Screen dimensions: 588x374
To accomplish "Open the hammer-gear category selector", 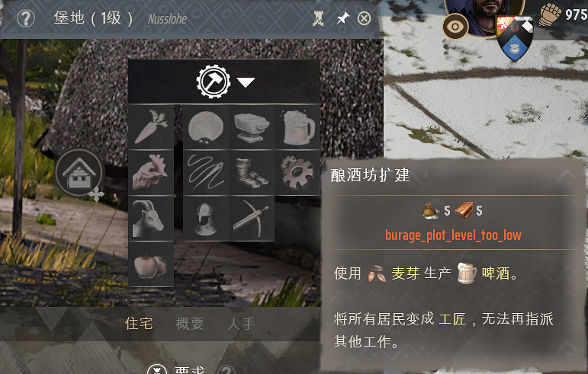I will pyautogui.click(x=214, y=82).
